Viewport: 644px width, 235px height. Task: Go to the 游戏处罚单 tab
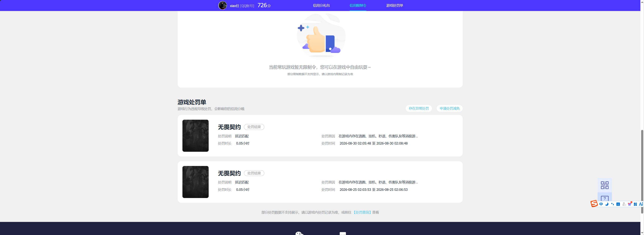(x=394, y=6)
